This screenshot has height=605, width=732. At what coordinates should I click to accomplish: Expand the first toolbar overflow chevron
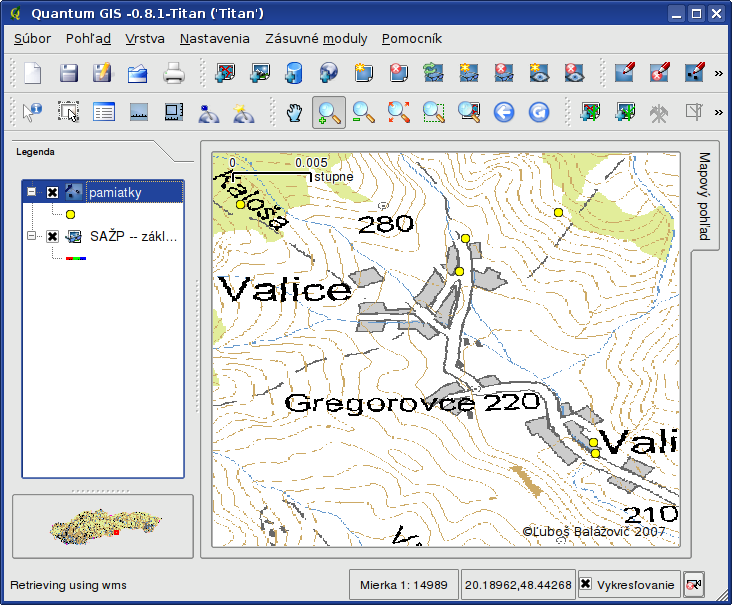pos(718,73)
